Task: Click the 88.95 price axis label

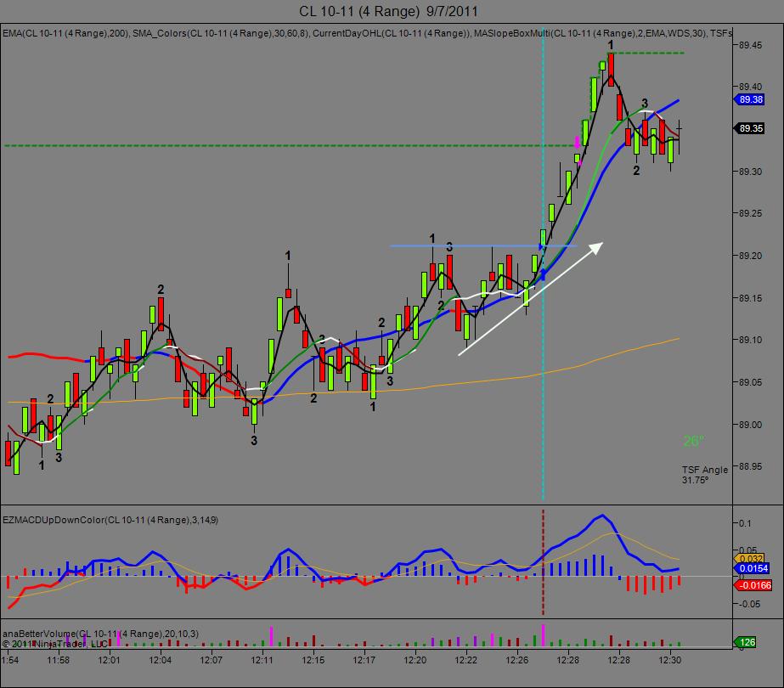Action: point(751,466)
